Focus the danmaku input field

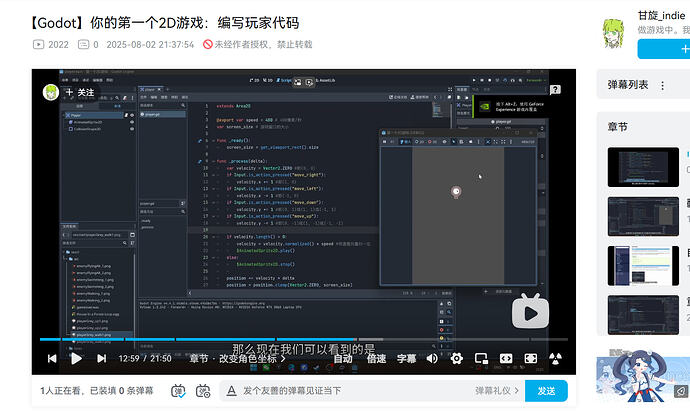[x=354, y=391]
